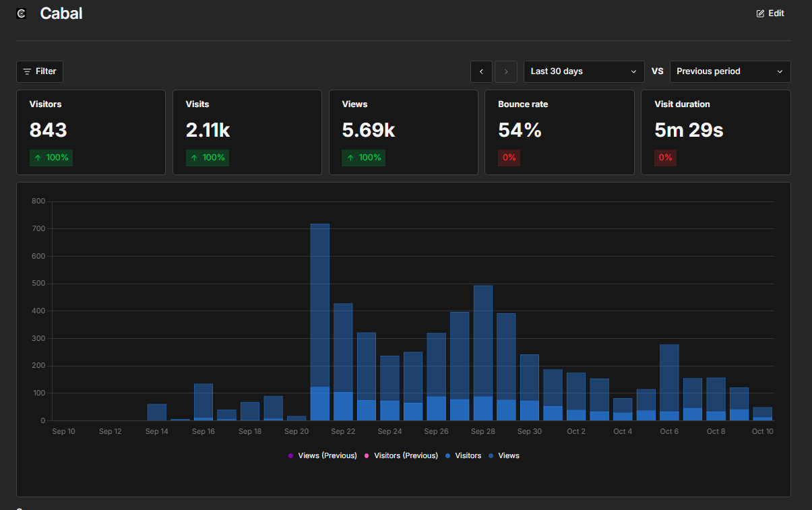Go to the next date period
The width and height of the screenshot is (812, 510).
[x=506, y=71]
